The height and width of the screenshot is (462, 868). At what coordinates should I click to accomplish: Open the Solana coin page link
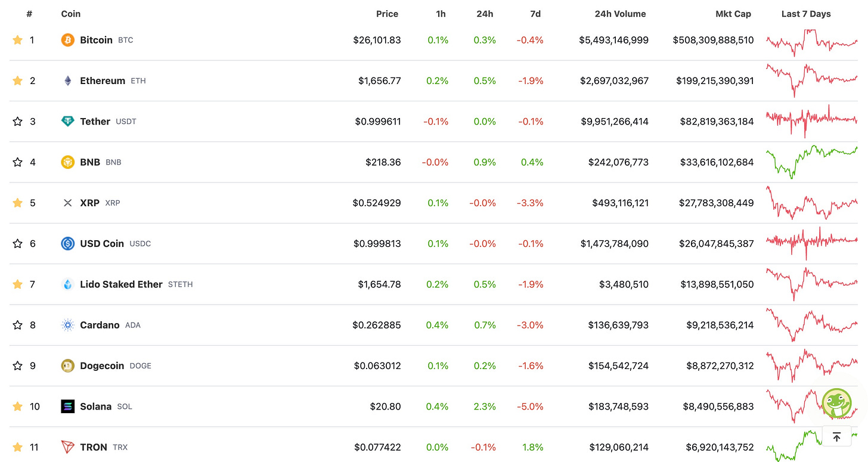95,407
